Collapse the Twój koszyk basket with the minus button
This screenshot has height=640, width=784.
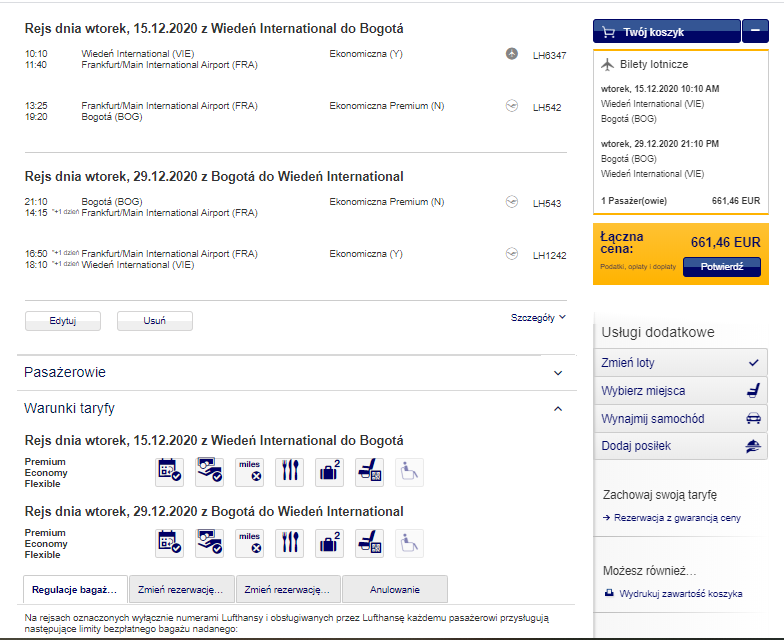[755, 31]
